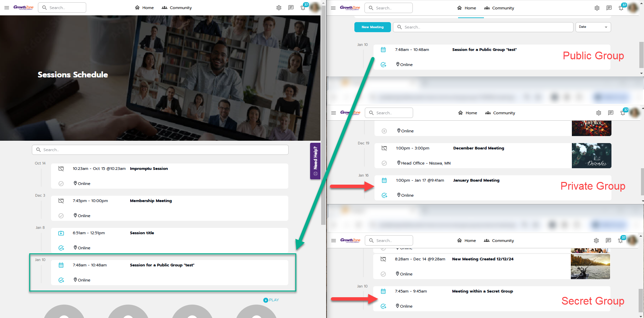Toggle attendance check for Session title row

[x=61, y=248]
